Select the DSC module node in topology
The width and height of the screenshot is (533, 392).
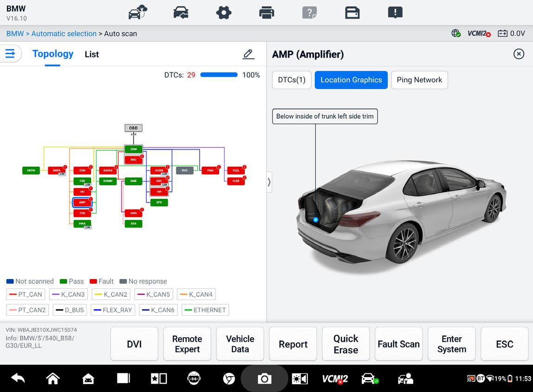pos(159,181)
